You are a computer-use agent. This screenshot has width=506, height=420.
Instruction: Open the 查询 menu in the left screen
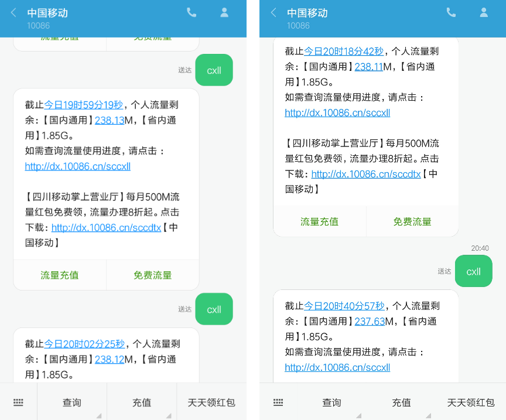click(72, 402)
